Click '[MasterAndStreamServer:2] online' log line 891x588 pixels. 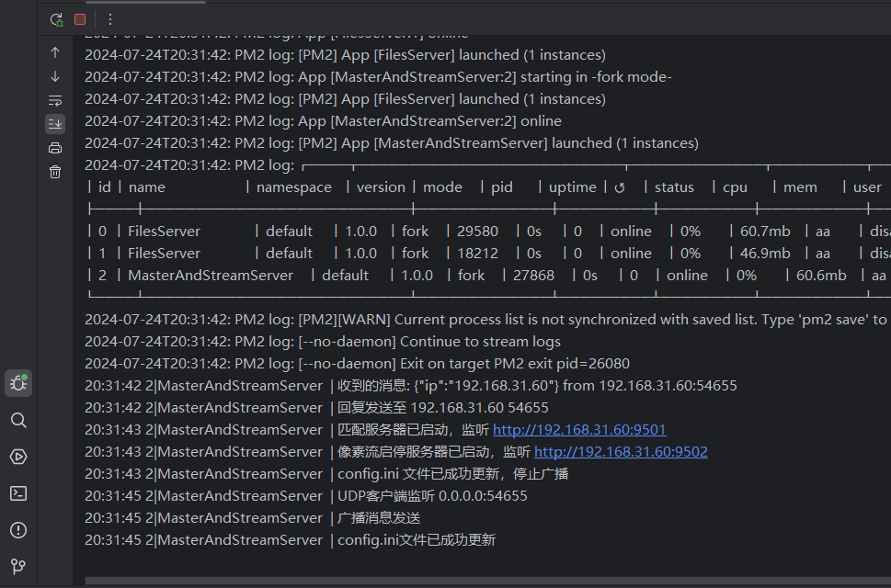323,121
